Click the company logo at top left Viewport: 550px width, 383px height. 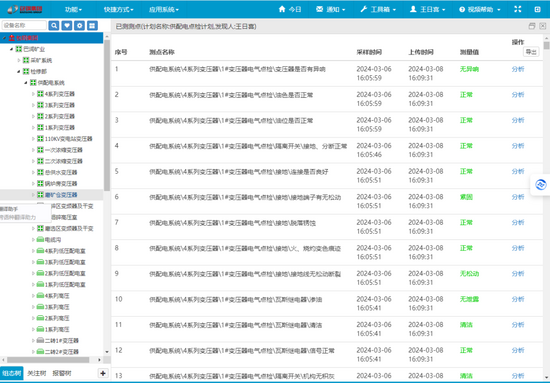coord(25,9)
